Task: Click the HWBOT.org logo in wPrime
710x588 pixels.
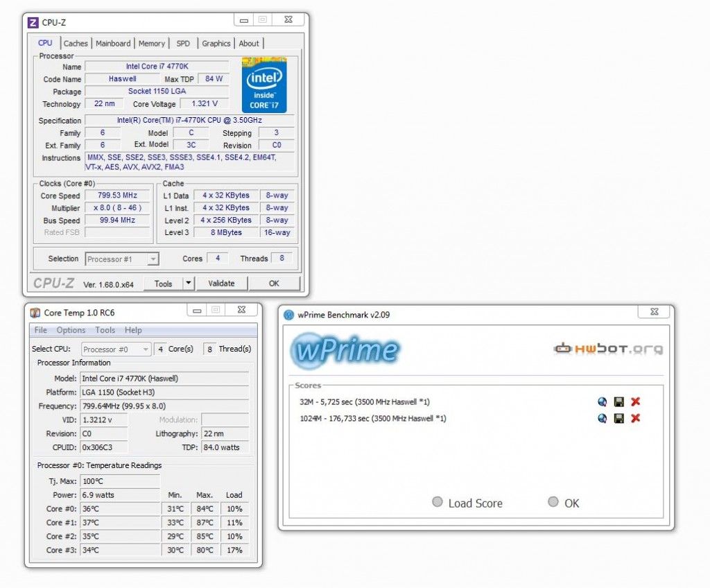Action: pos(607,348)
